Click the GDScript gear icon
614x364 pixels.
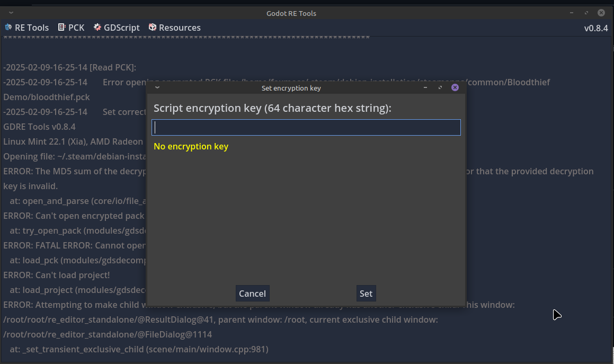pyautogui.click(x=97, y=27)
